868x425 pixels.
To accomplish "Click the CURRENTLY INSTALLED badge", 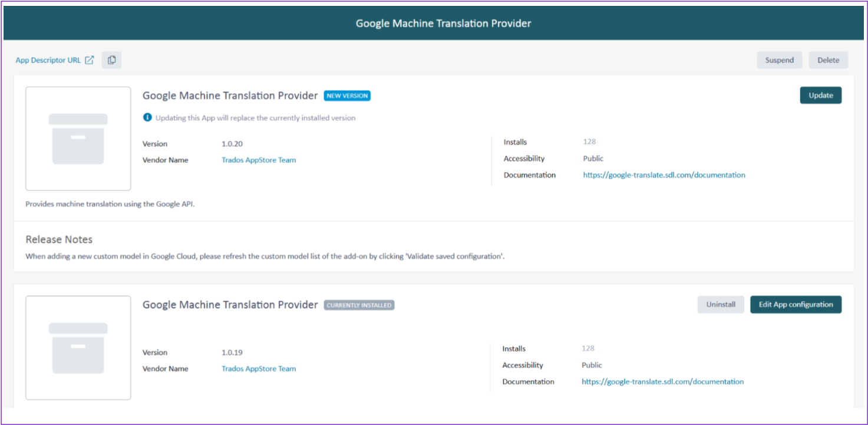I will (359, 305).
